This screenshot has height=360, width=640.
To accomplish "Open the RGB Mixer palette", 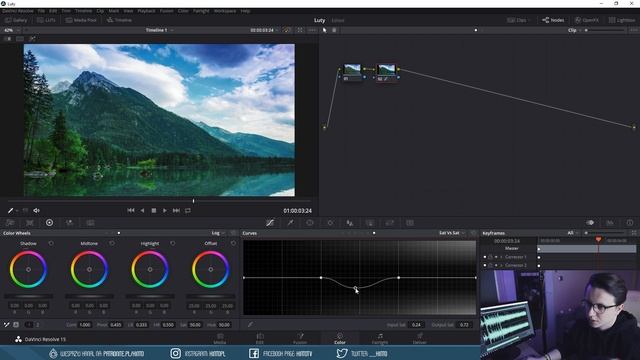I will pyautogui.click(x=70, y=223).
